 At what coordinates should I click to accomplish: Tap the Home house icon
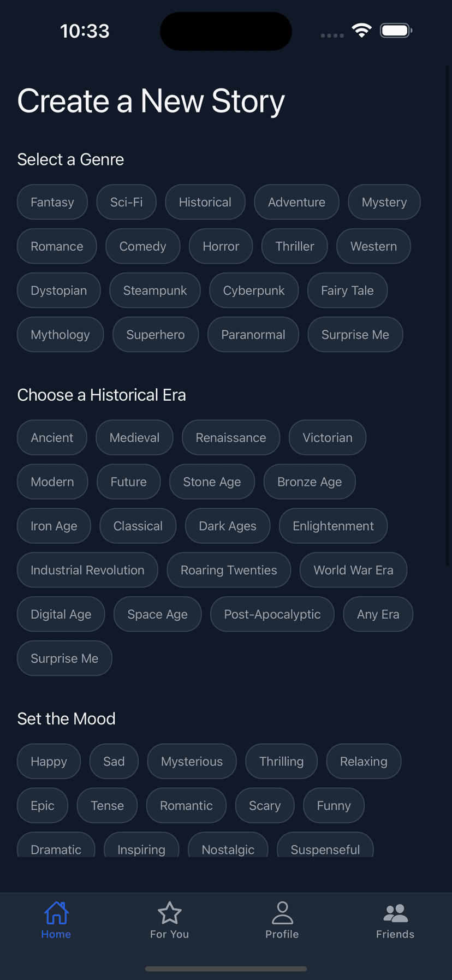pyautogui.click(x=56, y=912)
